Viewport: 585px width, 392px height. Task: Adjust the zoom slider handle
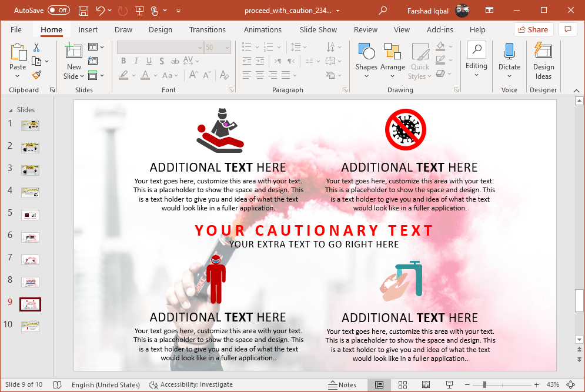(x=484, y=384)
